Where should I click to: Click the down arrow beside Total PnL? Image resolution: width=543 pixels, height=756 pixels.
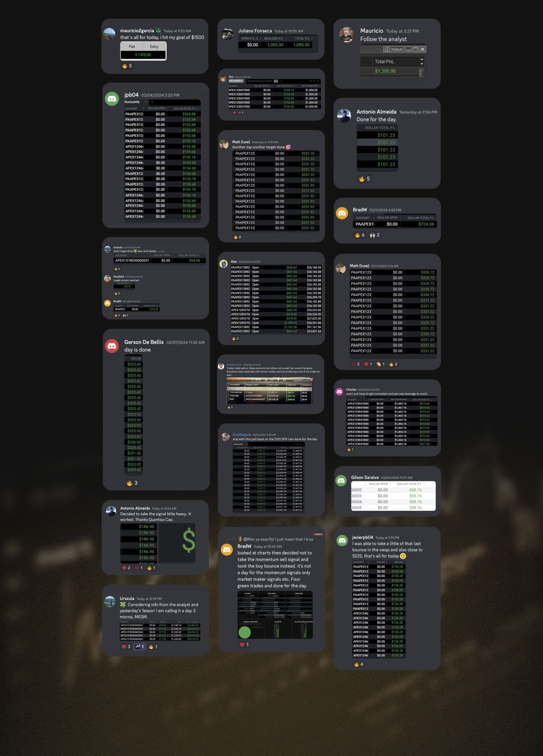[422, 64]
